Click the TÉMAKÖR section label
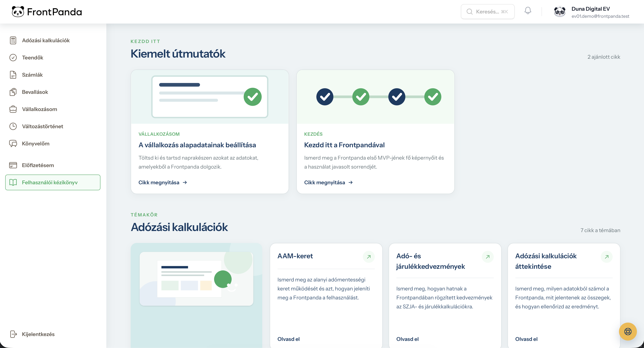 144,215
